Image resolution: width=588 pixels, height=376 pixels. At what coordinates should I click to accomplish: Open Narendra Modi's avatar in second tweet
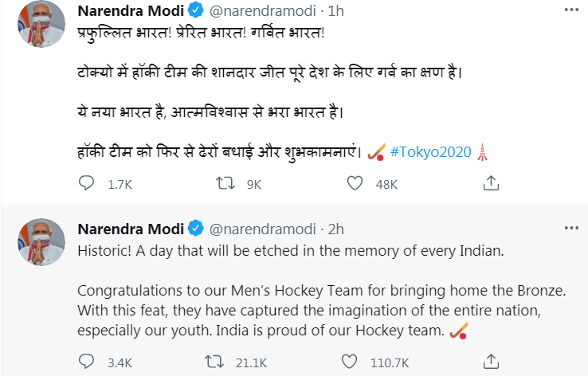(40, 242)
